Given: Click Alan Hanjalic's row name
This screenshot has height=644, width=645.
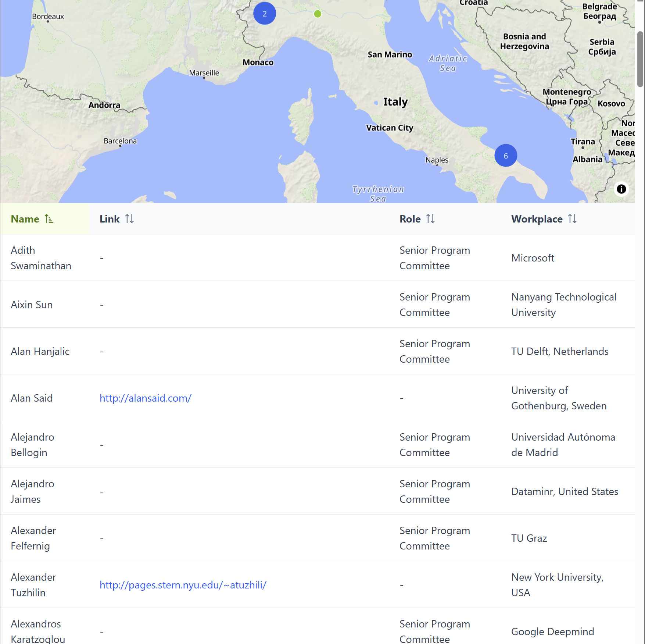Looking at the screenshot, I should pos(40,351).
